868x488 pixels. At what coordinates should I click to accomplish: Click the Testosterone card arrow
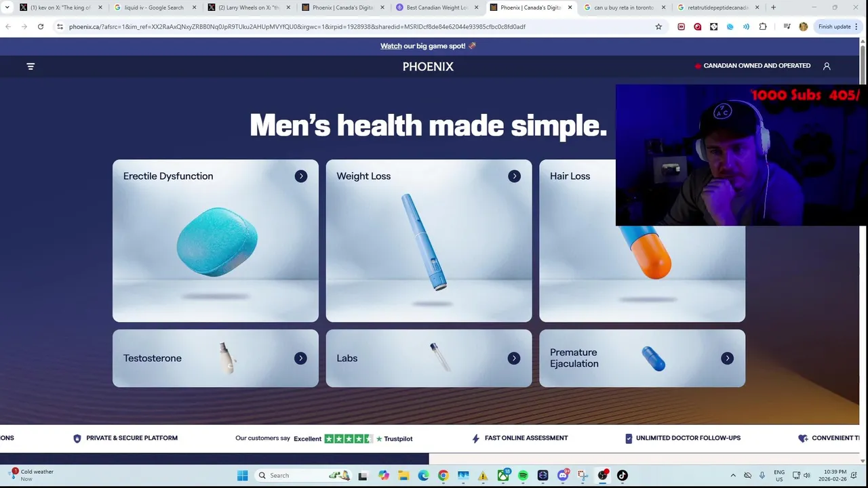pos(300,358)
